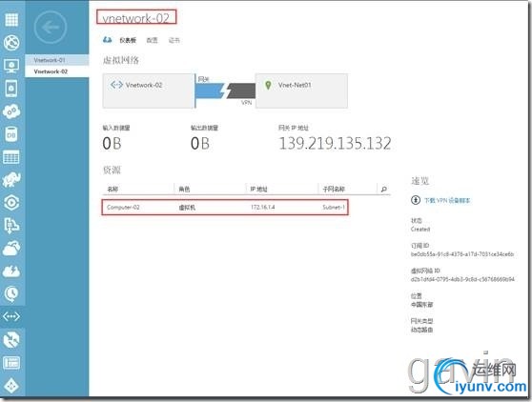Open the cloud with lightning bolt sidebar icon

click(x=11, y=271)
